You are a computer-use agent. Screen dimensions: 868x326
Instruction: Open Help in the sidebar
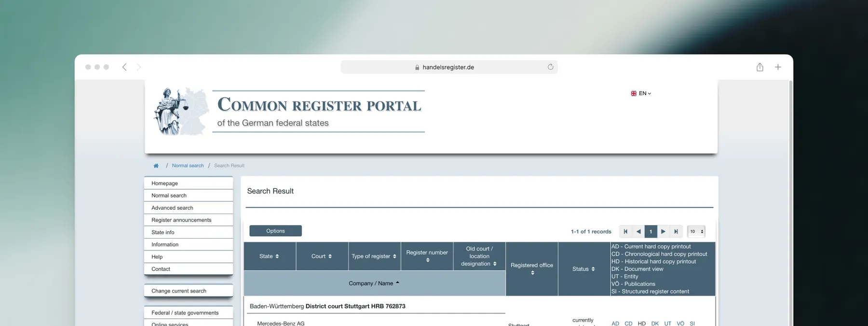pos(189,257)
